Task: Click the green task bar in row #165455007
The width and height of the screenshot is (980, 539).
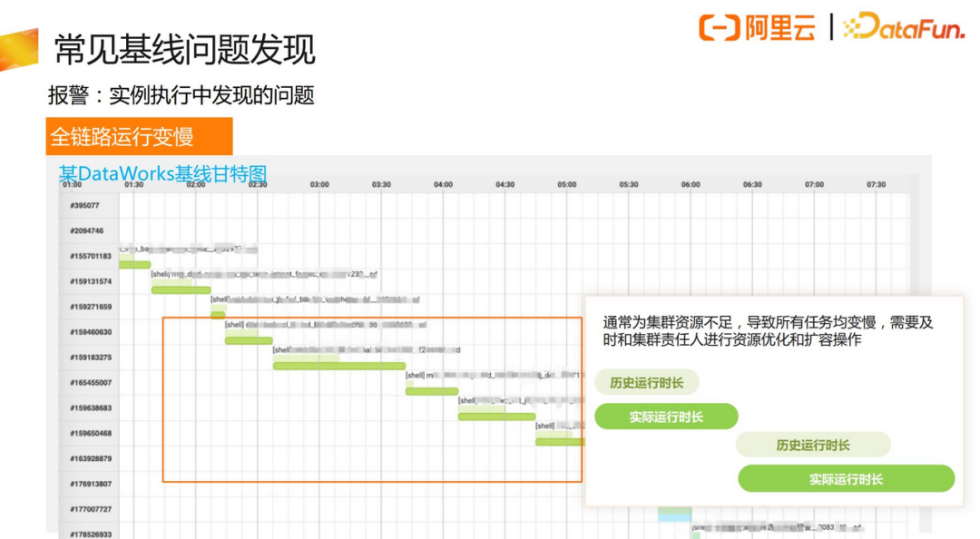Action: point(431,391)
